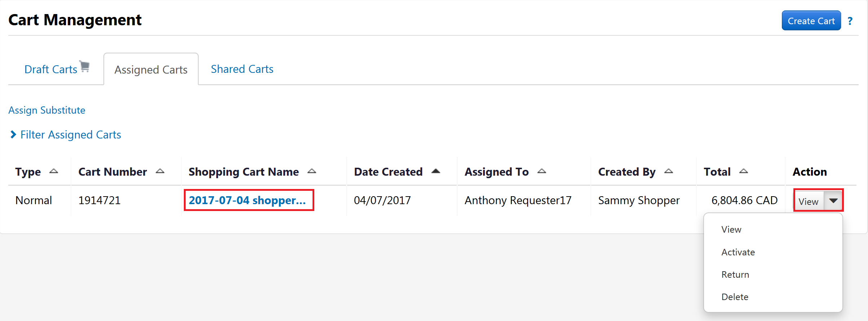Select Return from the action menu

click(x=735, y=274)
